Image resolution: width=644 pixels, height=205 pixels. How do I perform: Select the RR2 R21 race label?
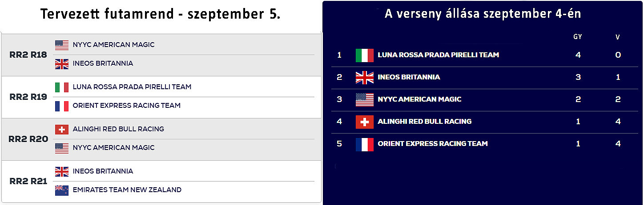(28, 181)
